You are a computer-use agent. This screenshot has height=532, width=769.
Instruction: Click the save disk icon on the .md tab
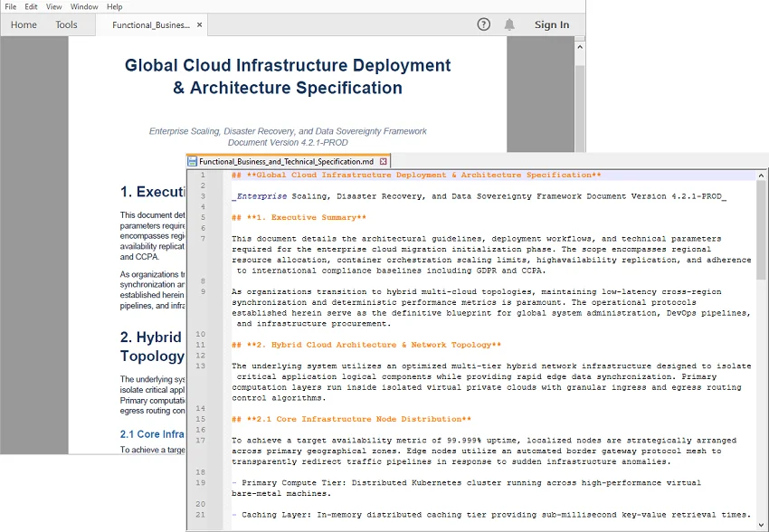pos(192,161)
